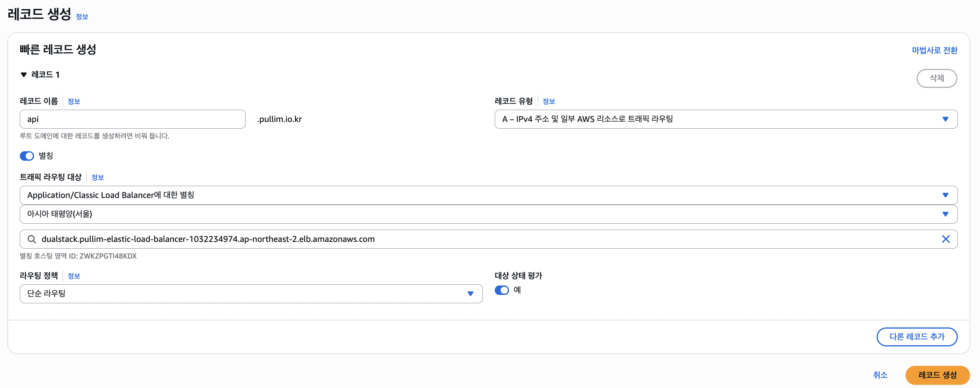Click the 취소 cancel link

880,375
